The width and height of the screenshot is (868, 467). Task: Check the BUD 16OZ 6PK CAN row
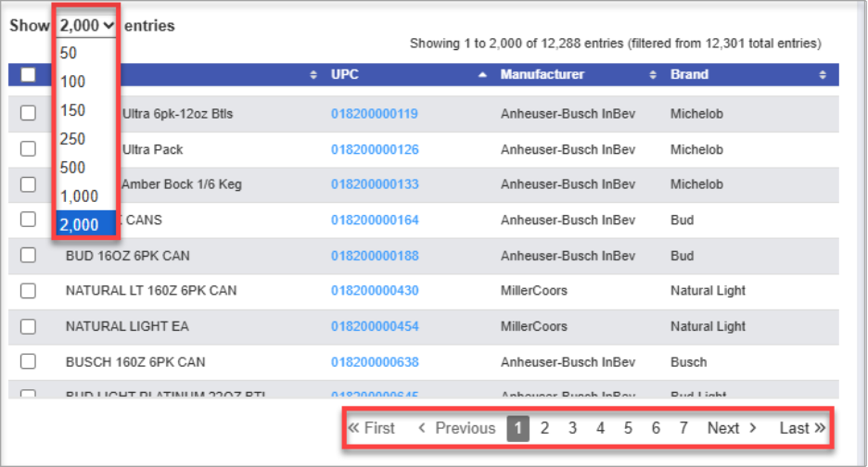point(28,255)
